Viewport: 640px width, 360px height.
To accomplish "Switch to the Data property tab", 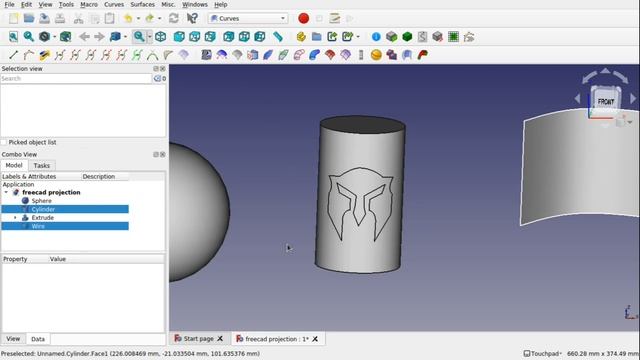I will click(x=38, y=339).
